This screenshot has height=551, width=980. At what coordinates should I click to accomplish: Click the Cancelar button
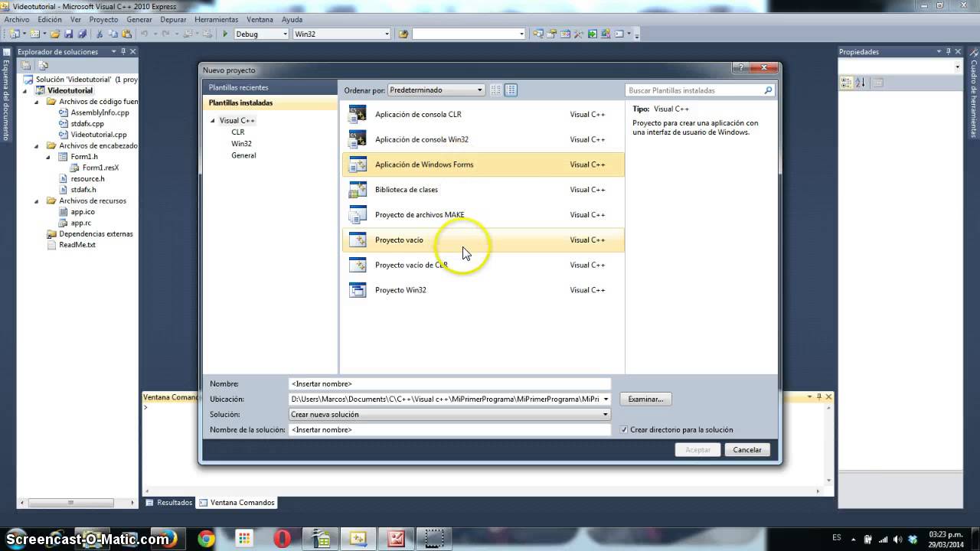[747, 450]
